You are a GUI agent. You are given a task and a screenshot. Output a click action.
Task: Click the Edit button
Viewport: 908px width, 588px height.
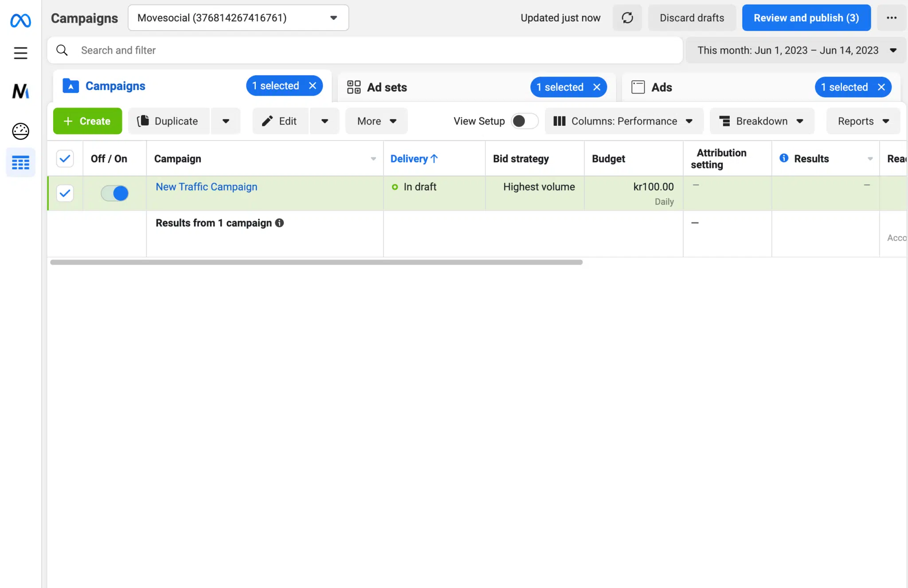click(x=280, y=121)
